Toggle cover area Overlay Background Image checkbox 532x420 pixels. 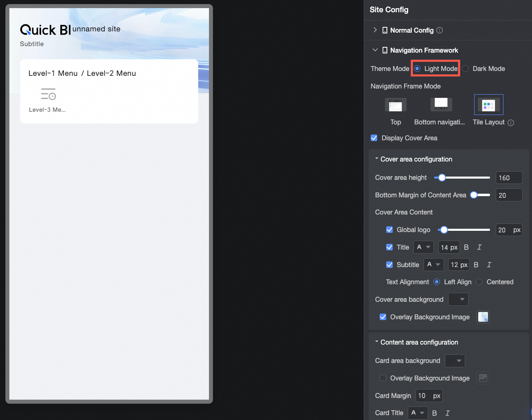383,317
